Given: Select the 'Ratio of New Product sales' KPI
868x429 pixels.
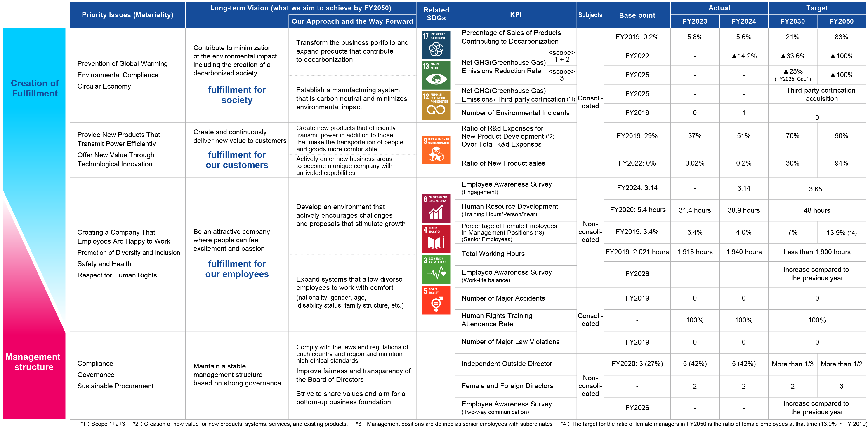Looking at the screenshot, I should point(503,163).
